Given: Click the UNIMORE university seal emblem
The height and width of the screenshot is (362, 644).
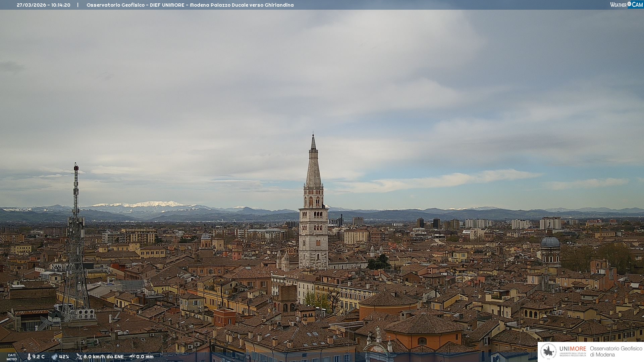Looking at the screenshot, I should 548,351.
